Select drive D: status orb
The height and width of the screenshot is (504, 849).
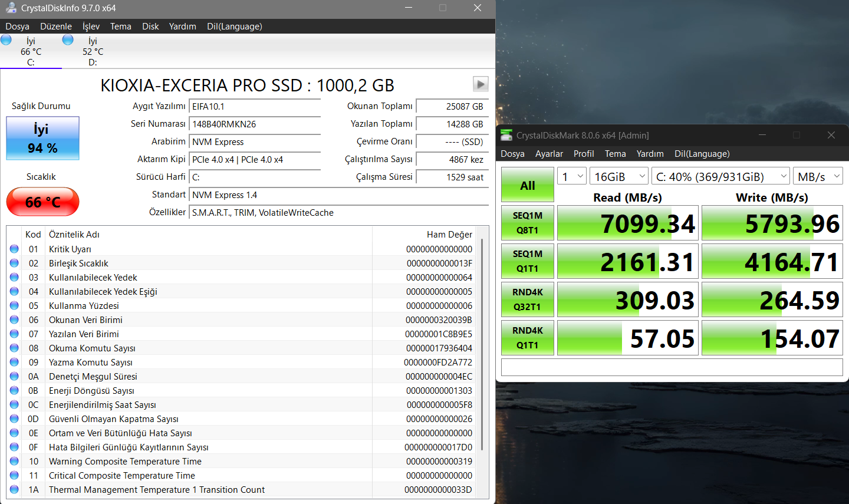pyautogui.click(x=68, y=39)
